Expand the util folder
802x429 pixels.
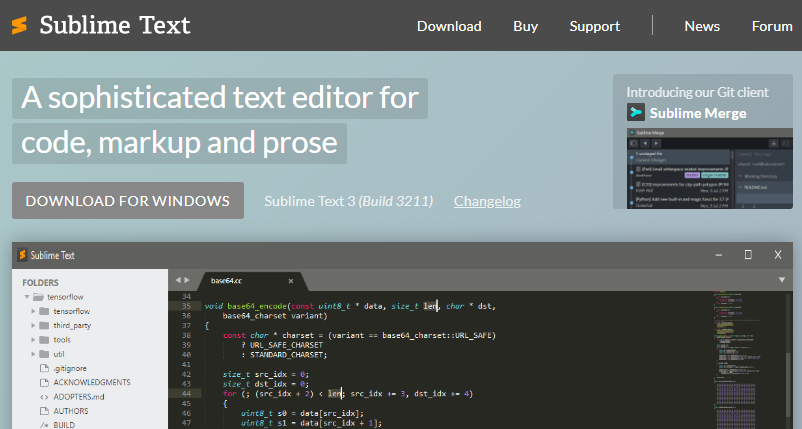pos(33,354)
